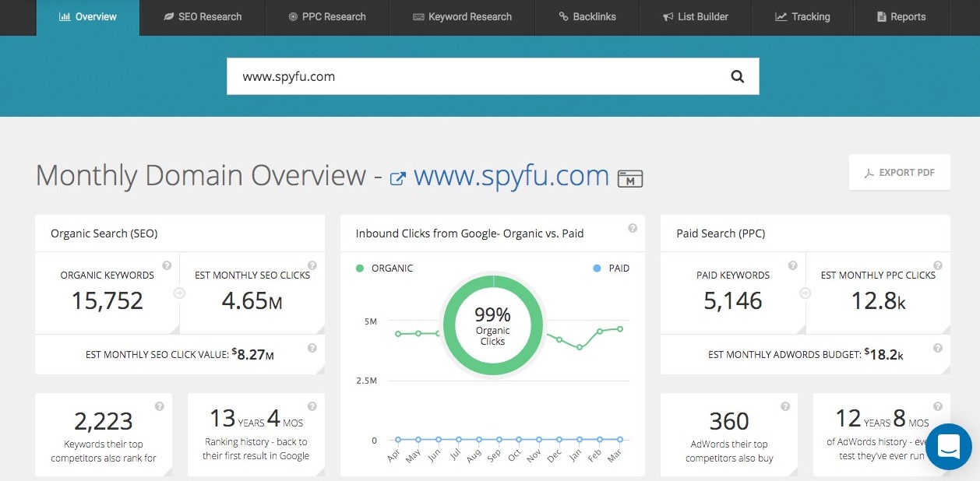Screen dimensions: 980x481
Task: Open help for ranking history card
Action: 312,406
